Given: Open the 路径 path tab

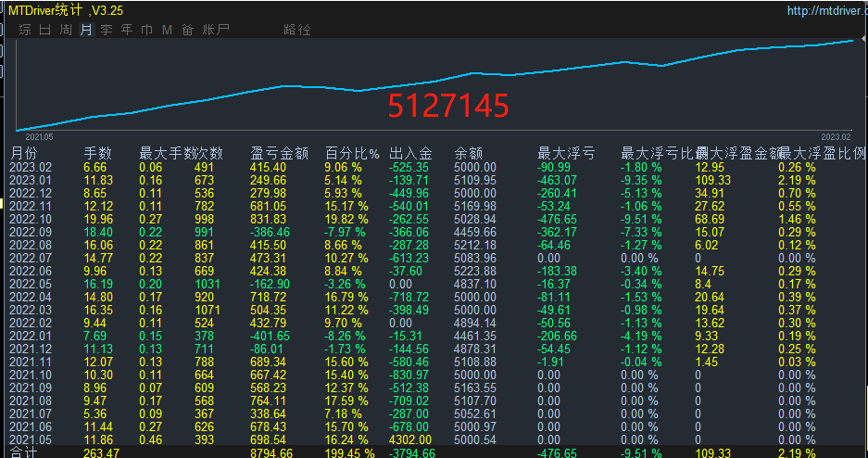Looking at the screenshot, I should coord(297,30).
